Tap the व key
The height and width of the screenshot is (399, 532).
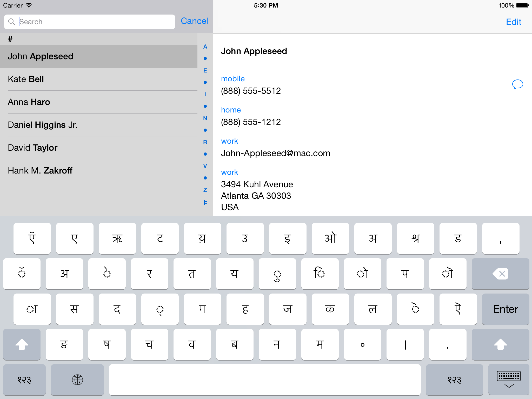[x=192, y=344]
